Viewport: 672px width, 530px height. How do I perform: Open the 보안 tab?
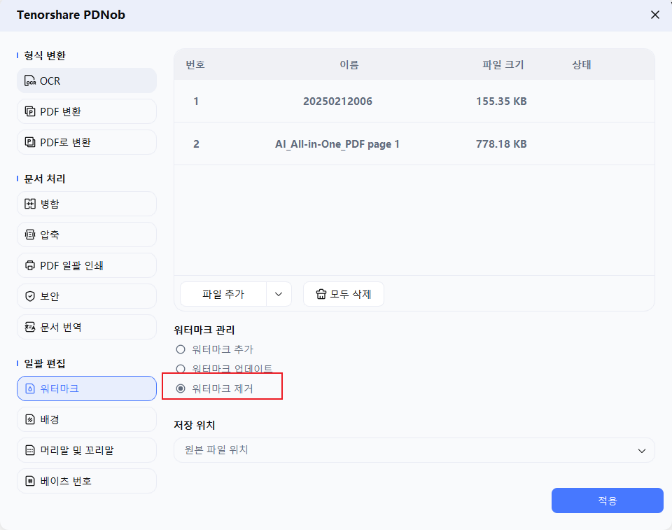coord(87,296)
